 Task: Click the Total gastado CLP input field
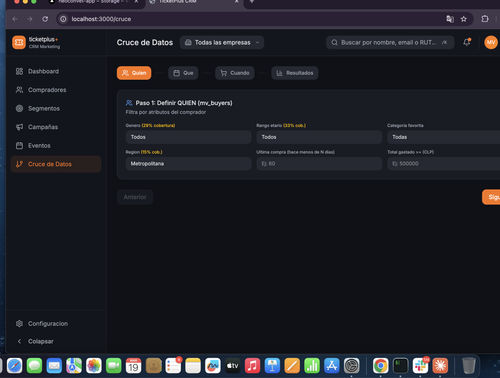[x=443, y=164]
